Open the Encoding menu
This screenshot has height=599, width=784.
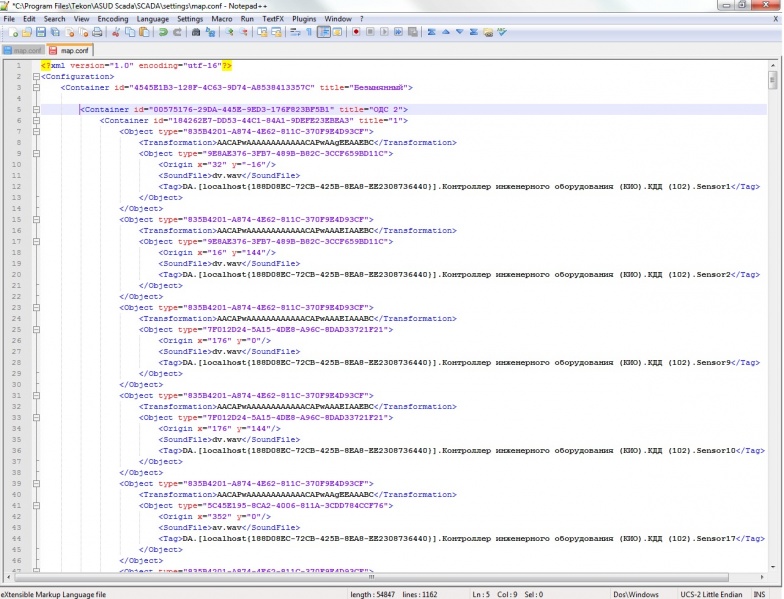[113, 19]
